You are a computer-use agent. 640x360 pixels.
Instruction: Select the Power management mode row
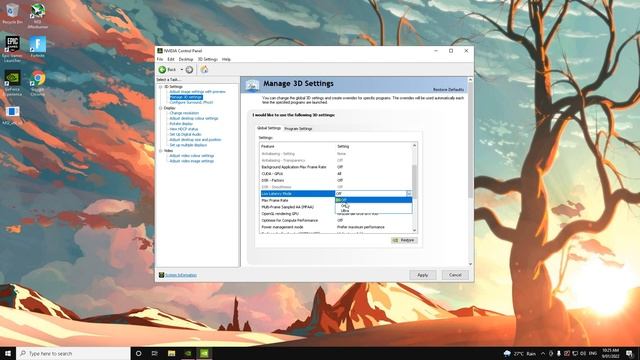tap(336, 227)
